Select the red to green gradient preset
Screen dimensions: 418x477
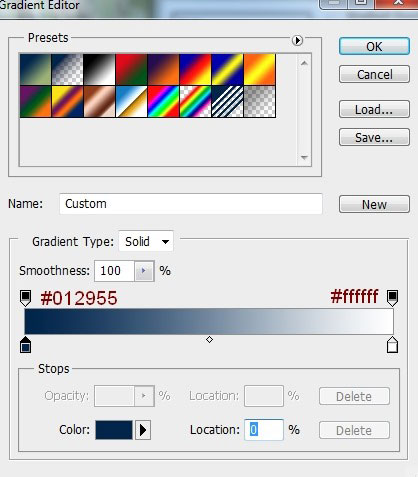tap(131, 69)
